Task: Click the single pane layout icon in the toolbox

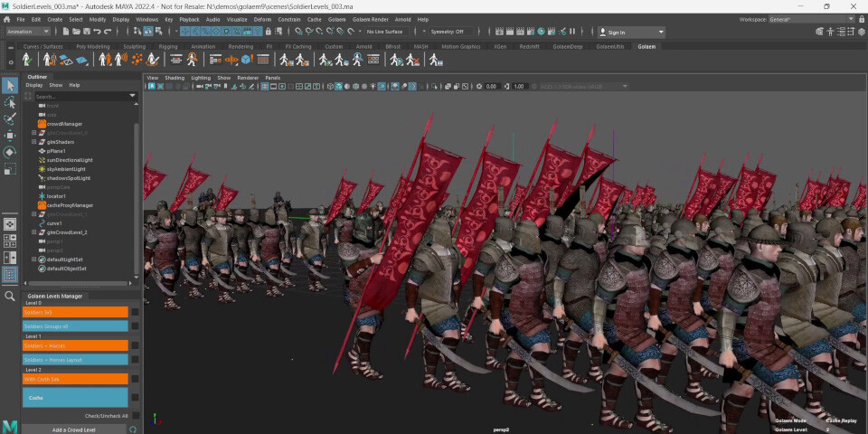Action: [10, 223]
